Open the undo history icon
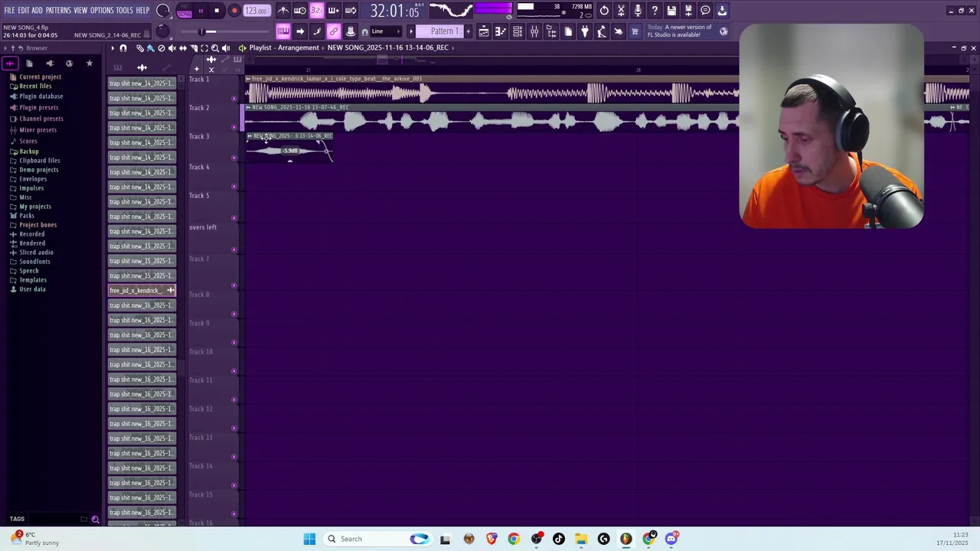980x551 pixels. pyautogui.click(x=604, y=11)
